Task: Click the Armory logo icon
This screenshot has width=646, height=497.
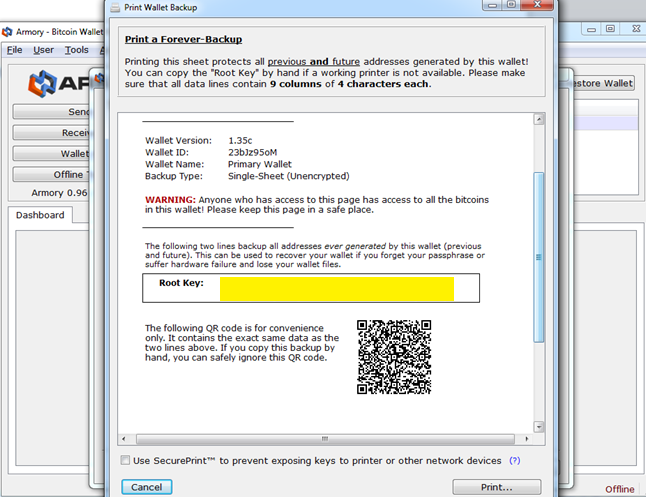Action: (x=42, y=84)
